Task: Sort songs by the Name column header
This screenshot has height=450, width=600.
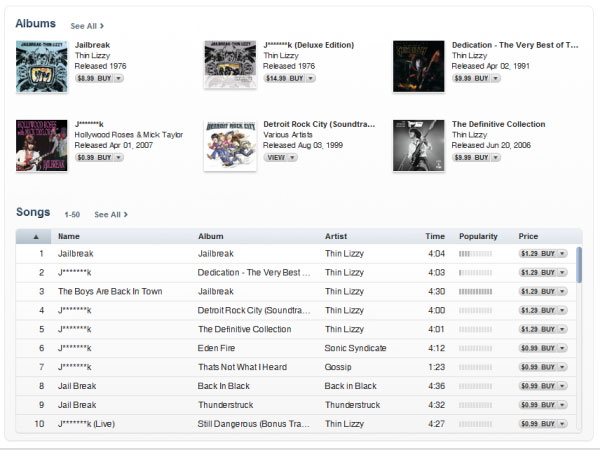Action: tap(69, 236)
